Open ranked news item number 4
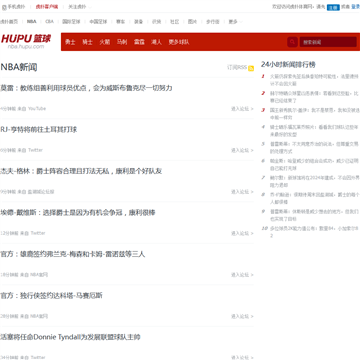The width and height of the screenshot is (360, 360). point(314,131)
